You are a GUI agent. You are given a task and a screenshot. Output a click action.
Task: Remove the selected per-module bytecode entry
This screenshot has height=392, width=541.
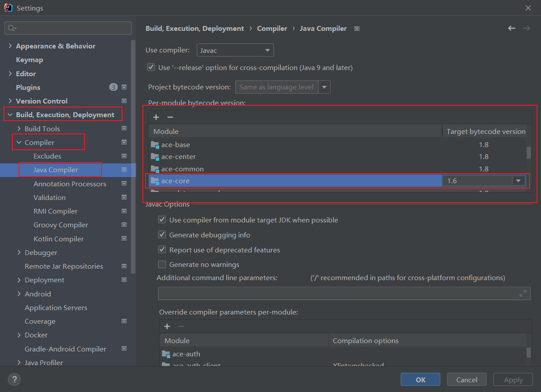[x=170, y=117]
